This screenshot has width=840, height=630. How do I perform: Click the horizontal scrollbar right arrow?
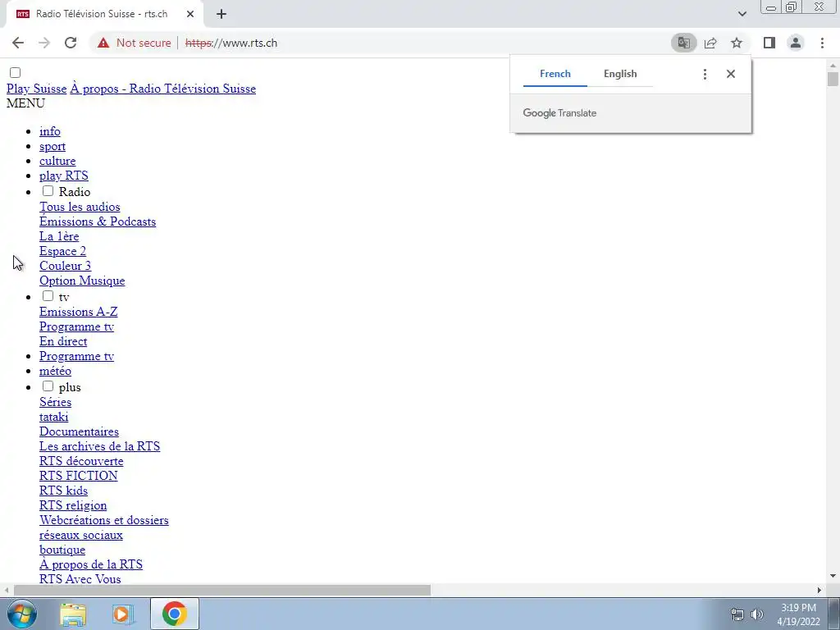819,590
